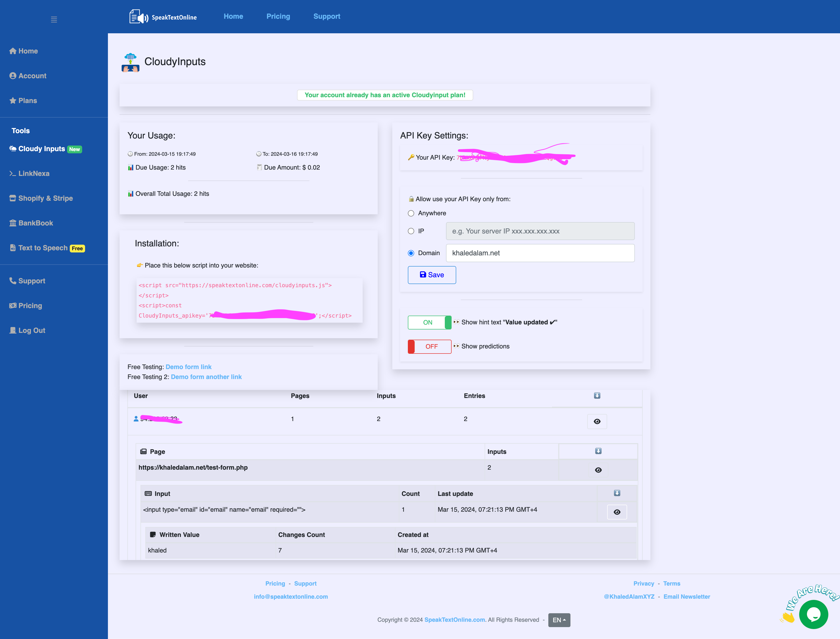Viewport: 840px width, 639px height.
Task: Click the Save button
Action: point(431,275)
